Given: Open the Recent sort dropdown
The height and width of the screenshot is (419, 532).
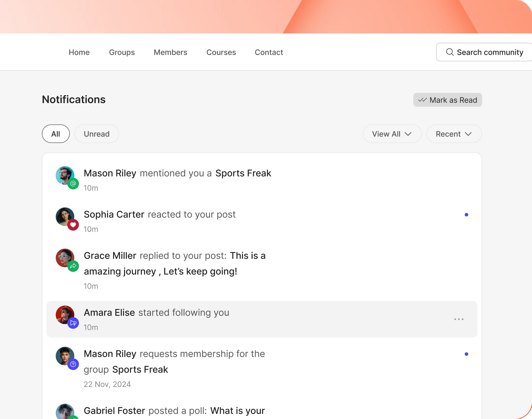Looking at the screenshot, I should [x=454, y=134].
